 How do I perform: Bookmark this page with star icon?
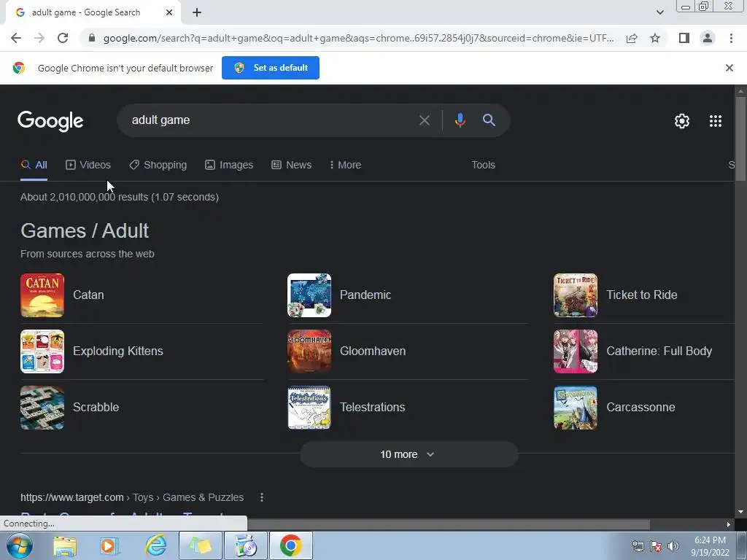[x=655, y=38]
